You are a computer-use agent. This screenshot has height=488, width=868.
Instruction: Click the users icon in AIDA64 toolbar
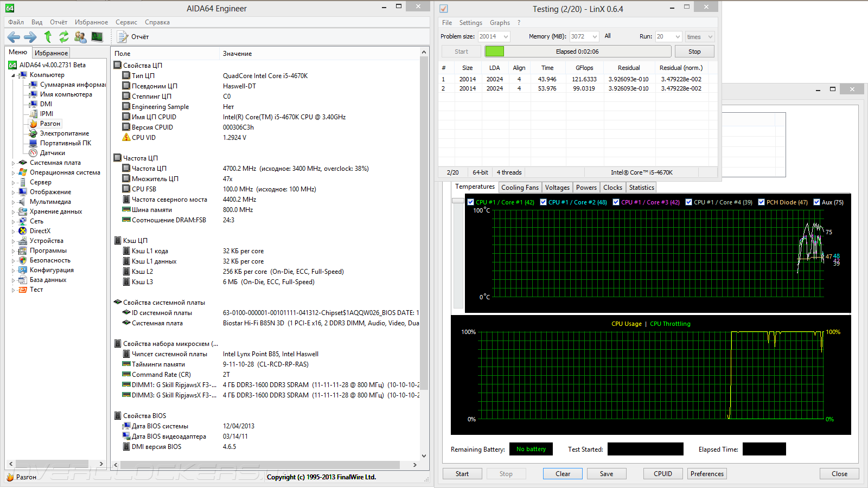[80, 37]
